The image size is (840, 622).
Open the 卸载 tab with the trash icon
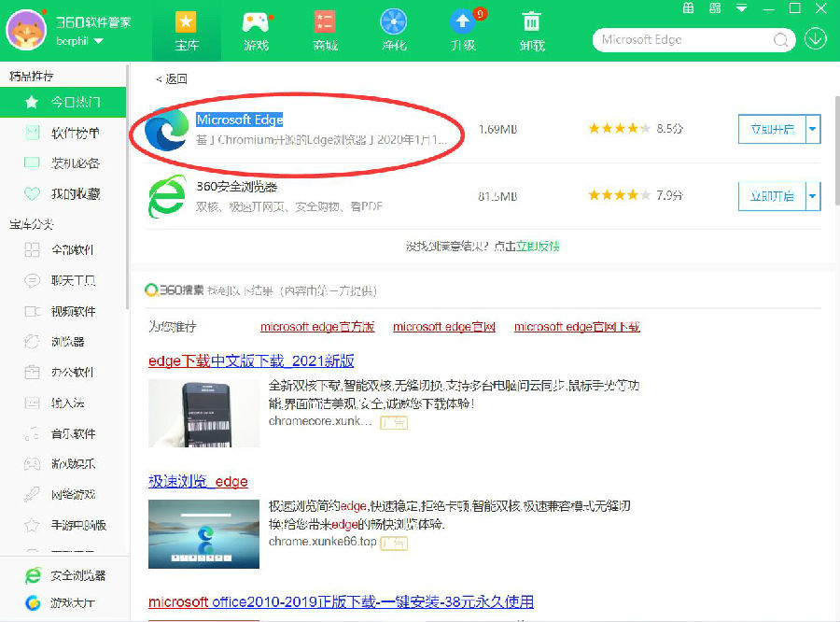tap(532, 31)
